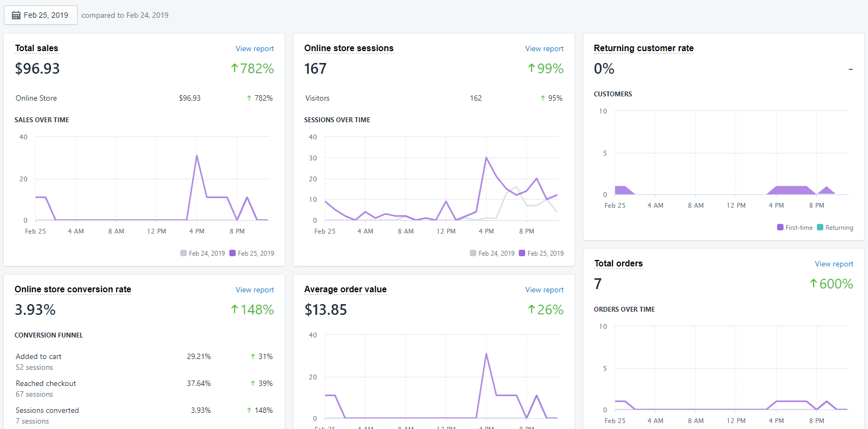Click the green up arrow beside 148% conversion headline
Viewport: 868px width, 429px height.
pos(235,310)
